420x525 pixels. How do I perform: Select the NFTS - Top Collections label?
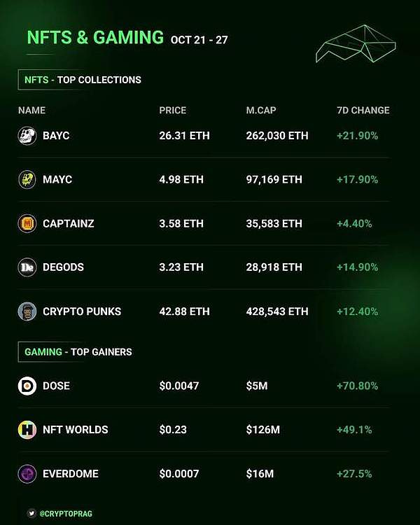83,80
